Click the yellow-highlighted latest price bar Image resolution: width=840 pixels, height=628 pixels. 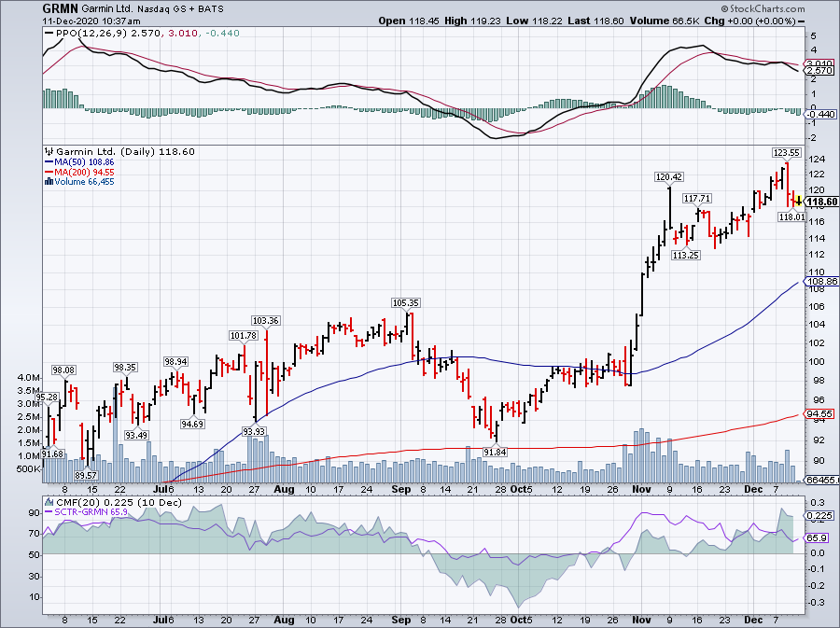point(798,201)
